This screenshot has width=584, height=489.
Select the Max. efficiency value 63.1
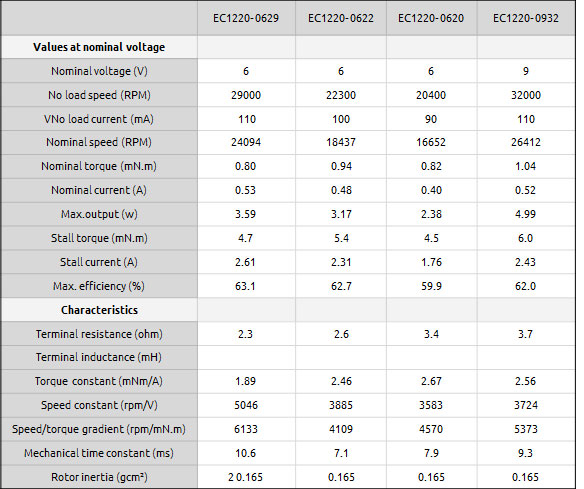click(245, 286)
